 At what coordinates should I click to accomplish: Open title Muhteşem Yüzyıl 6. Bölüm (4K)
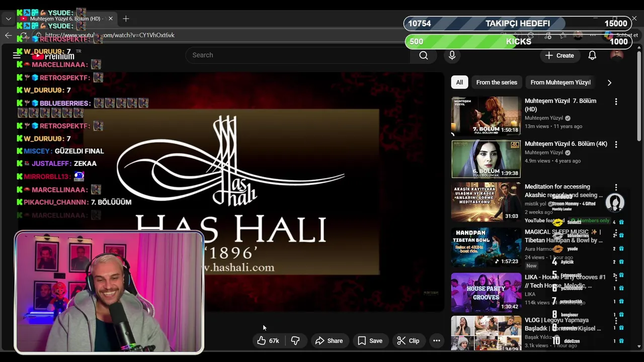(566, 144)
